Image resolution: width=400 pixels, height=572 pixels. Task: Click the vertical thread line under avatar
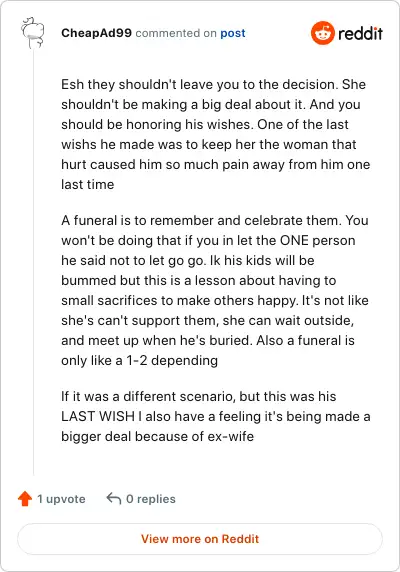click(x=34, y=262)
